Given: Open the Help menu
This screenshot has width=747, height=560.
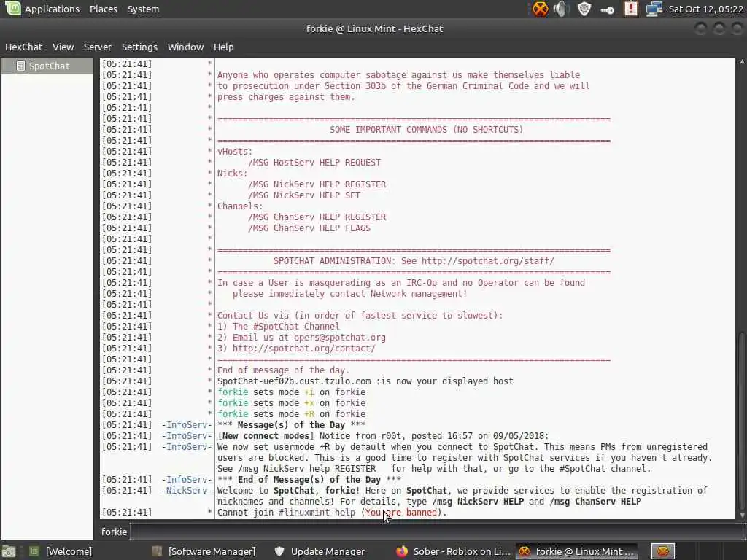Looking at the screenshot, I should point(223,47).
